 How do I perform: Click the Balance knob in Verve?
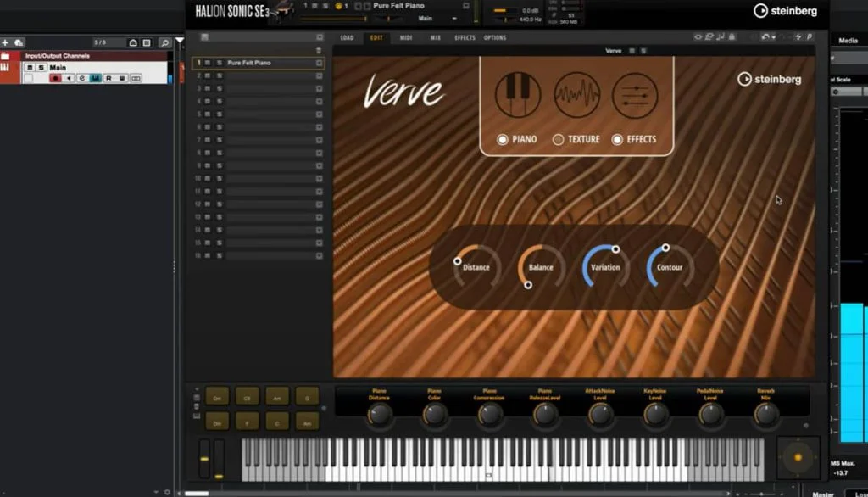[x=541, y=267]
